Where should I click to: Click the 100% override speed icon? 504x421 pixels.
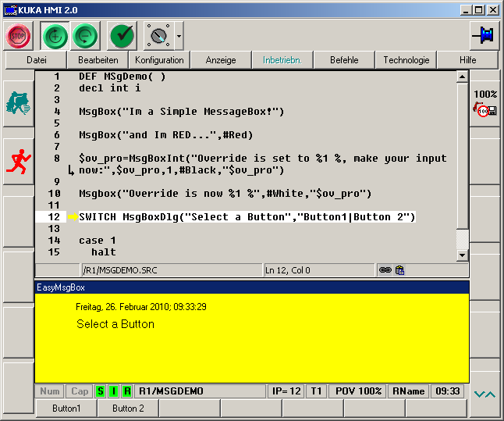485,104
